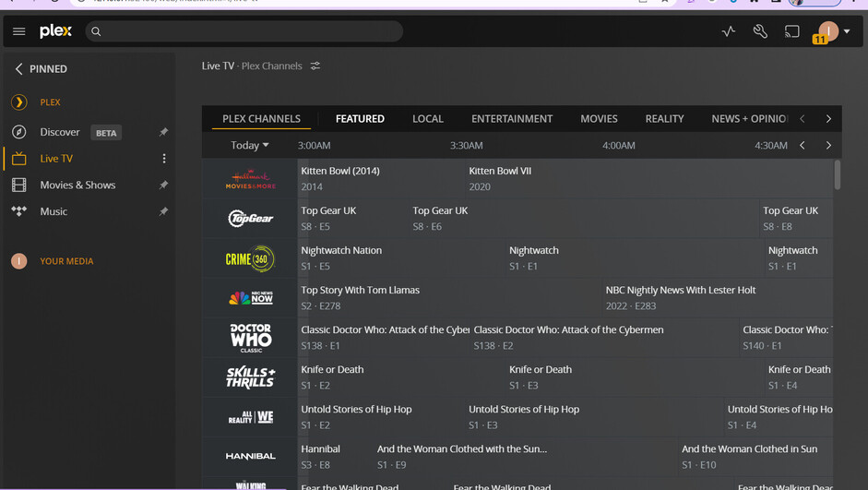Select Untold Stories of Hip Hop S1 E2
Image resolution: width=868 pixels, height=490 pixels.
coord(381,417)
